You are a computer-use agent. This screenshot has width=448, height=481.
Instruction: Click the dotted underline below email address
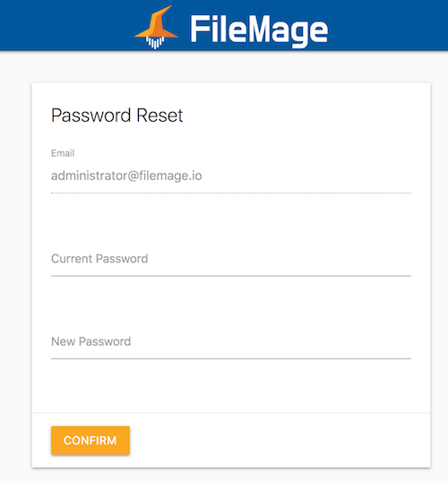pos(231,193)
